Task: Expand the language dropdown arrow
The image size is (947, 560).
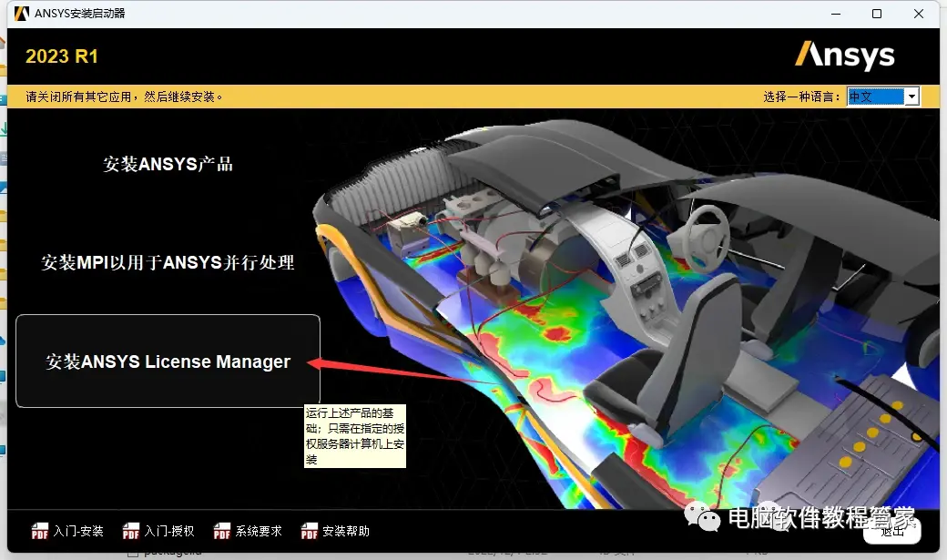Action: coord(912,96)
